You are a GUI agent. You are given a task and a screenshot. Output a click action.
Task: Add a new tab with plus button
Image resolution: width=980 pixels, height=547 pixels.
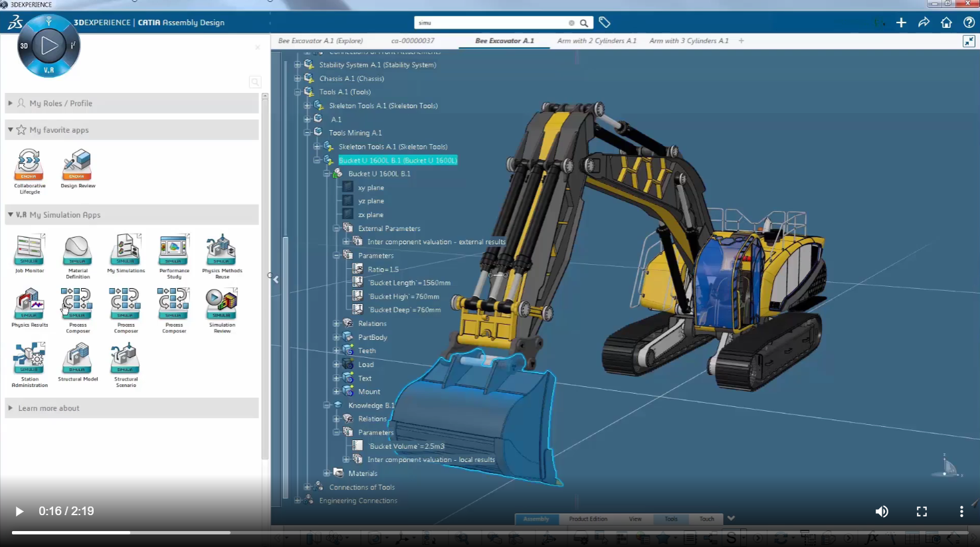click(741, 40)
